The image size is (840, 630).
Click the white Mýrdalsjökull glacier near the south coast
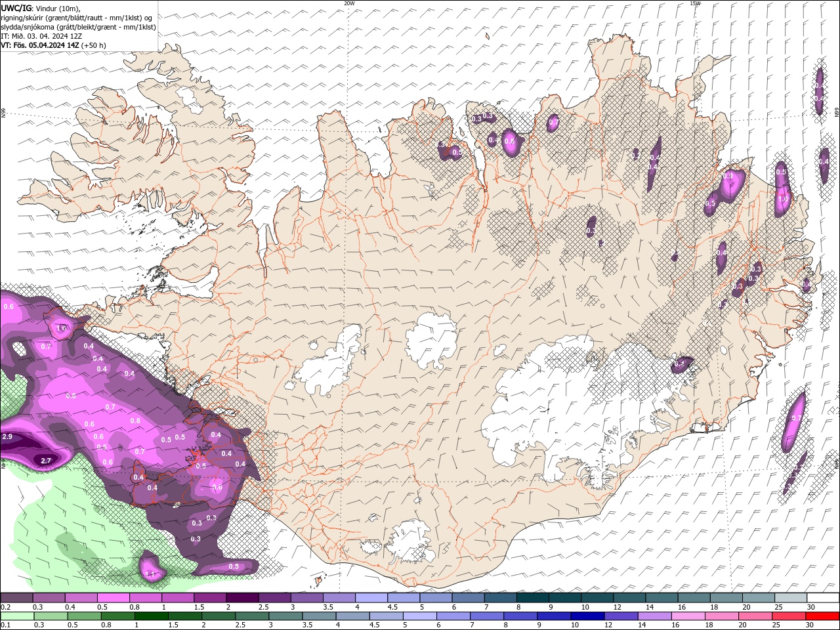coord(410,543)
